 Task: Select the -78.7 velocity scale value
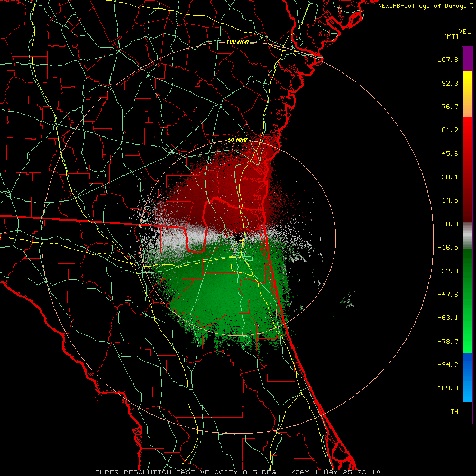448,342
